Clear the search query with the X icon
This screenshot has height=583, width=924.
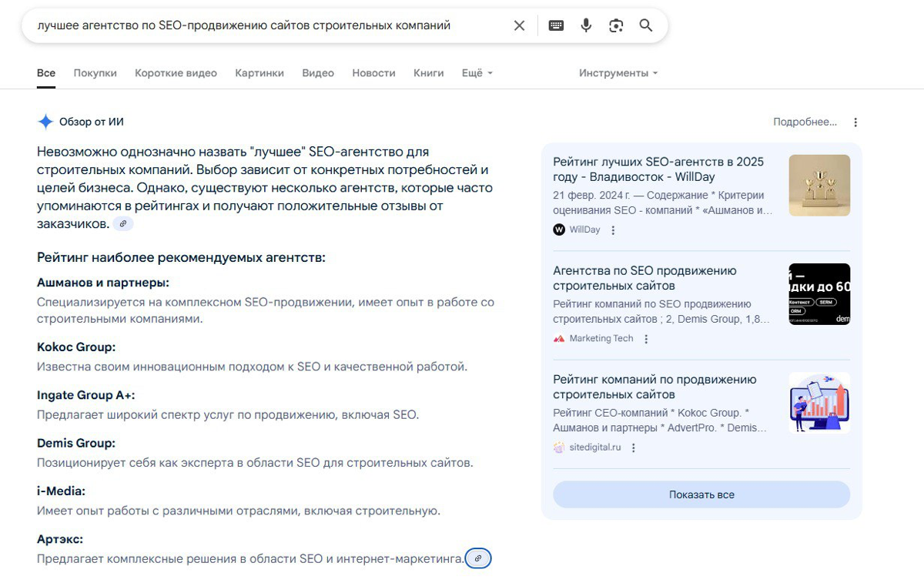point(519,25)
